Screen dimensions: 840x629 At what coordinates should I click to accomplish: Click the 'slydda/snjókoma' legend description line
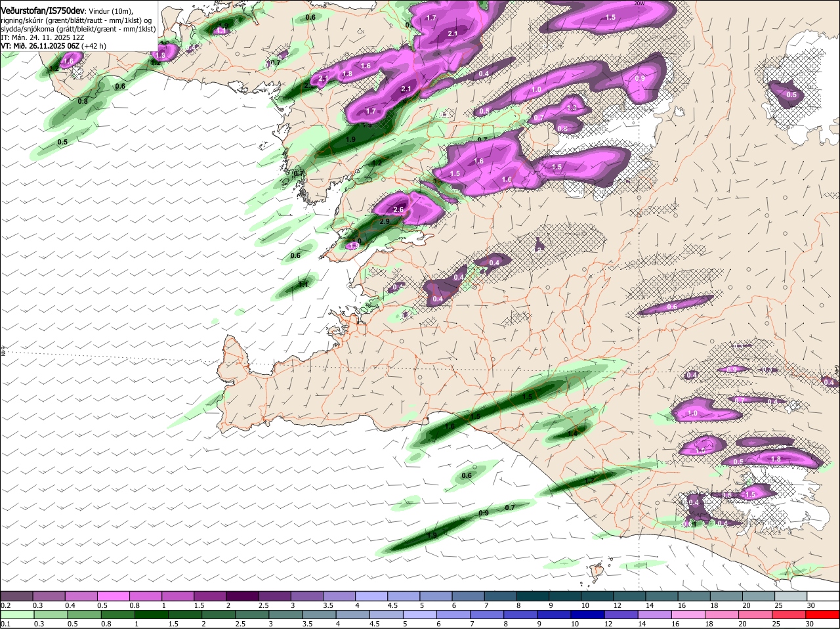(77, 29)
